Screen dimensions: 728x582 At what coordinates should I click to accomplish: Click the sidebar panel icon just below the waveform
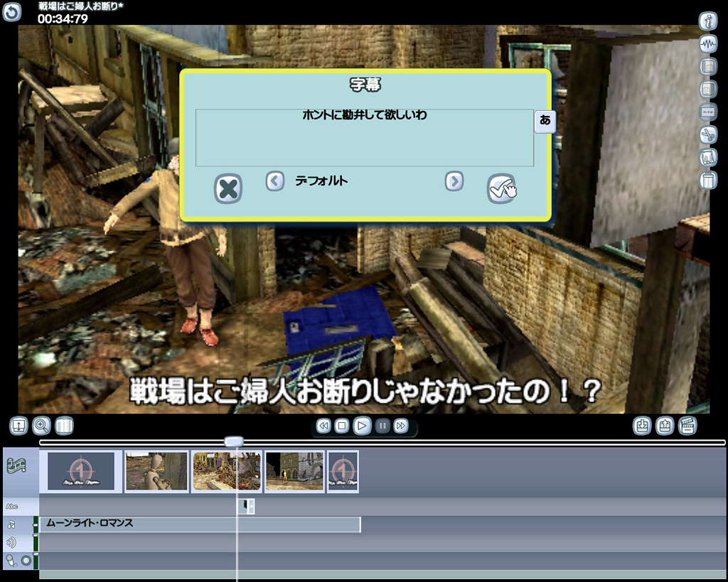(x=709, y=66)
